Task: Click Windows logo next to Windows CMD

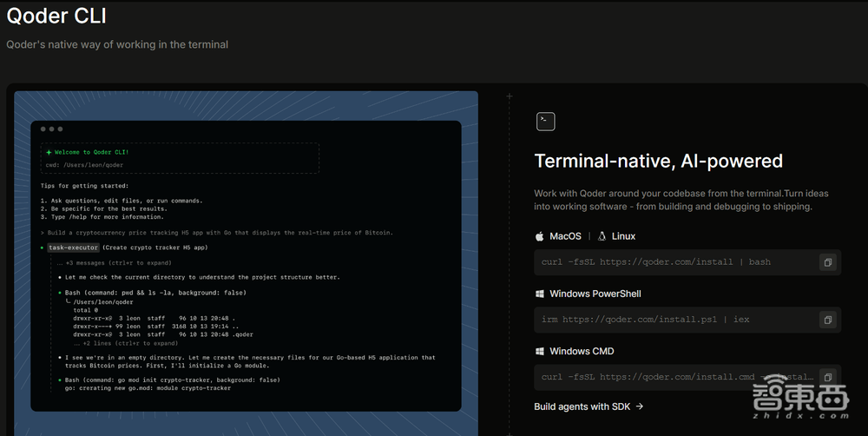Action: (x=540, y=351)
